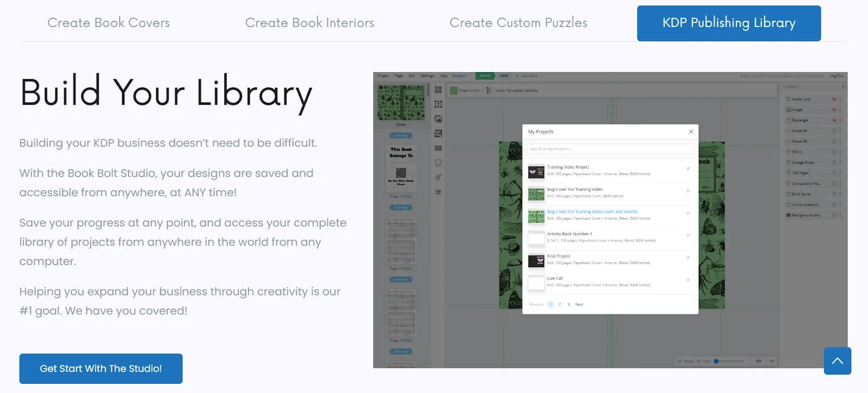Click the grid hash tool icon

pyautogui.click(x=438, y=192)
